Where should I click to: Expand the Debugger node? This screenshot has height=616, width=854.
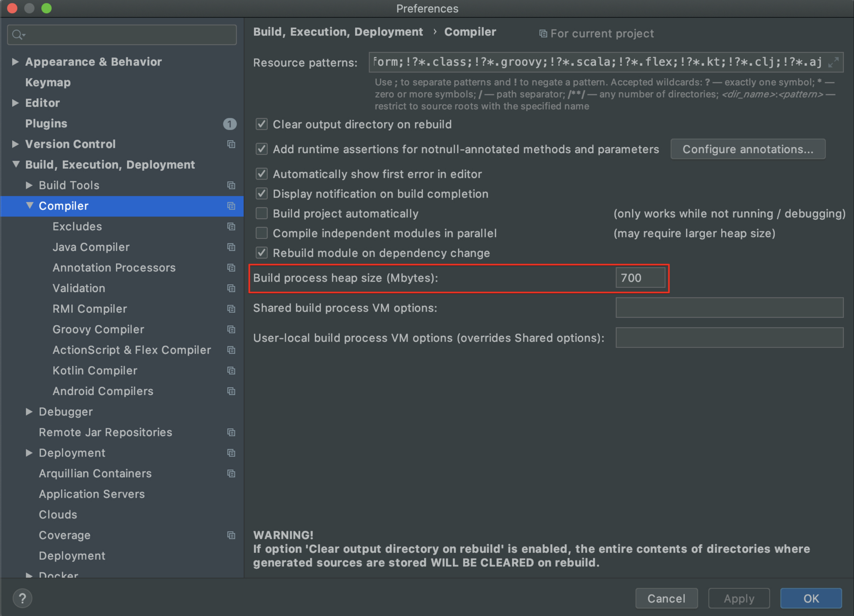click(x=28, y=412)
